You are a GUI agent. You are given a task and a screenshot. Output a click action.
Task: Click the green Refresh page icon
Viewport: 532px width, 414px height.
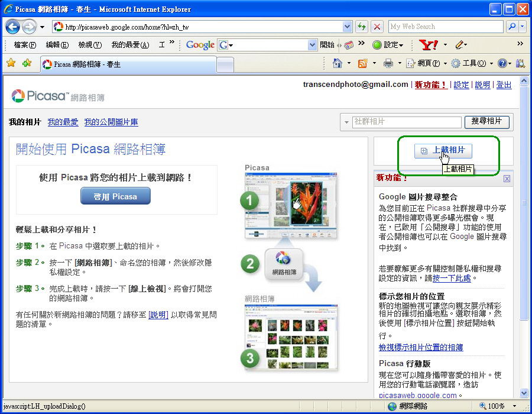pos(362,27)
